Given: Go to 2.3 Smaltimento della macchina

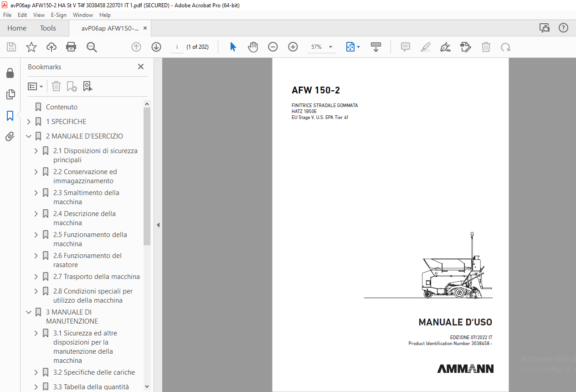Looking at the screenshot, I should coord(86,197).
